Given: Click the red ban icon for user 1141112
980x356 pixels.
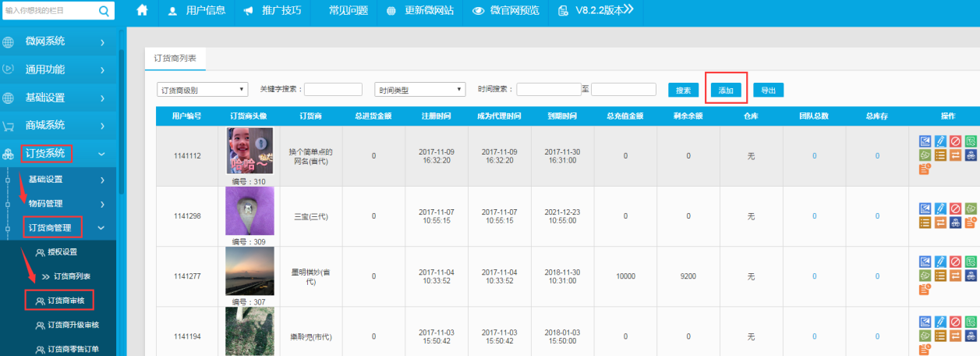Looking at the screenshot, I should [x=956, y=141].
